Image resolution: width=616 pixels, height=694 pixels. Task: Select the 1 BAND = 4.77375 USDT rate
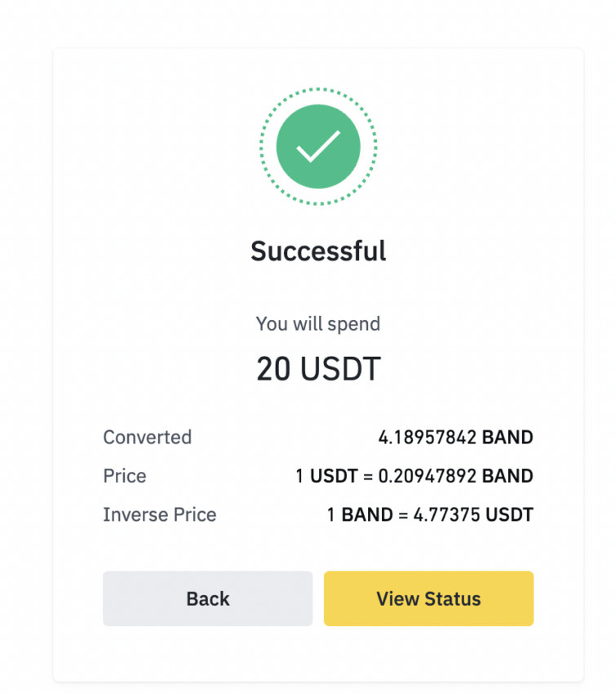[x=429, y=515]
